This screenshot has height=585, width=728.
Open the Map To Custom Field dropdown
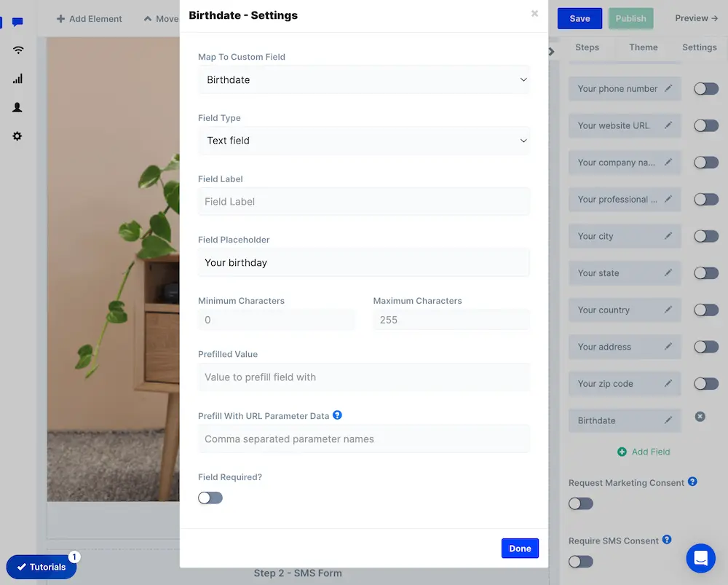coord(364,80)
